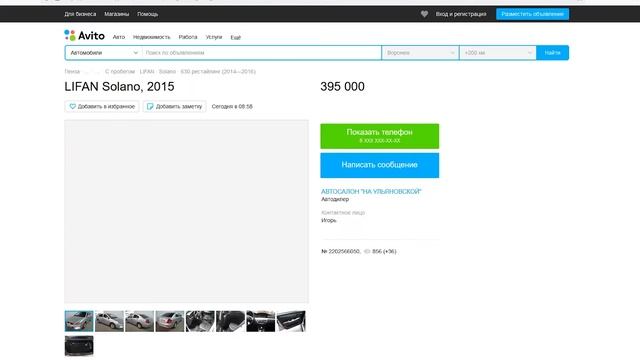This screenshot has height=360, width=640.
Task: Click the Avito logo
Action: pos(84,36)
